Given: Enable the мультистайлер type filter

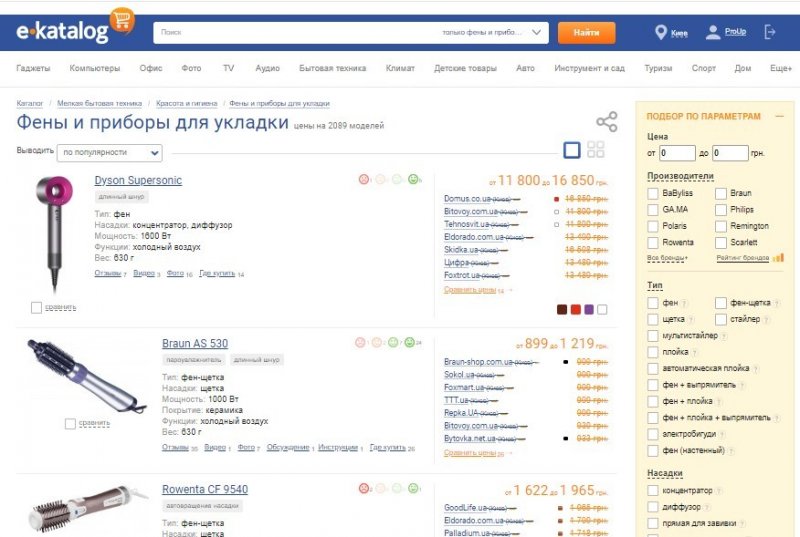Looking at the screenshot, I should pyautogui.click(x=653, y=336).
